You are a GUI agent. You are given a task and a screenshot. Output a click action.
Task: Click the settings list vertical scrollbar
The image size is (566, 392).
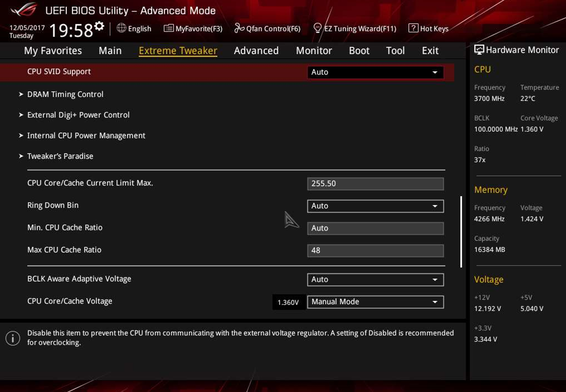coord(461,232)
